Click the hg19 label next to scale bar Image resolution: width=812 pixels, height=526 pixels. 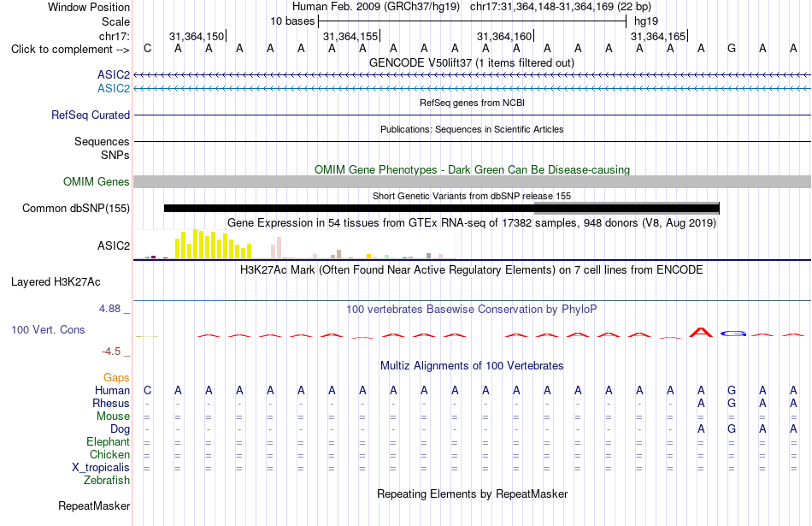[646, 21]
